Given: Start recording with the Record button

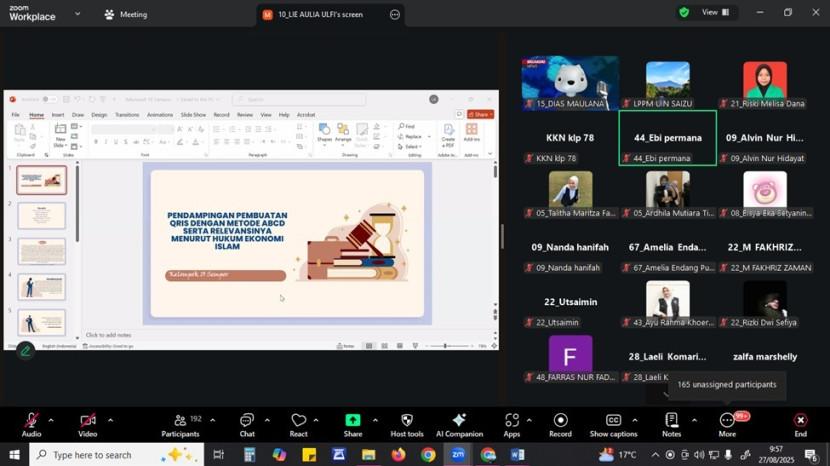Looking at the screenshot, I should 560,424.
